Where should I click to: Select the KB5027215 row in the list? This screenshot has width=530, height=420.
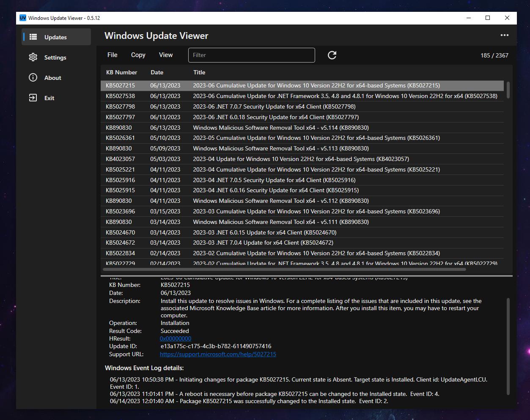[x=302, y=85]
